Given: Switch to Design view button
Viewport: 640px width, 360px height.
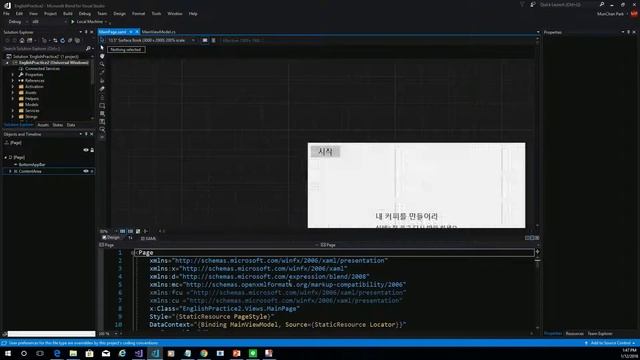Looking at the screenshot, I should 111,237.
